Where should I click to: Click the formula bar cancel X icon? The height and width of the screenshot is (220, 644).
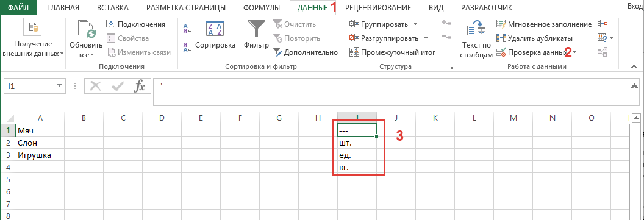(96, 86)
